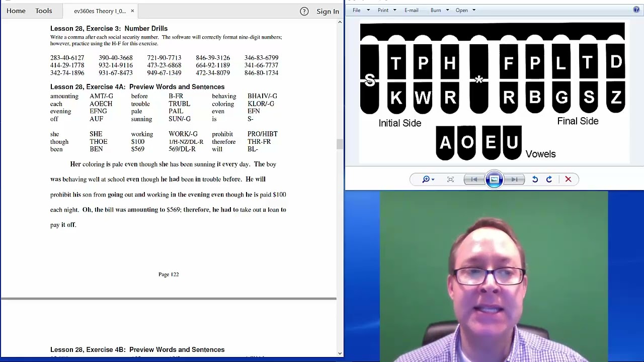Click the number 721-90-7713
This screenshot has width=644, height=362.
tap(164, 58)
